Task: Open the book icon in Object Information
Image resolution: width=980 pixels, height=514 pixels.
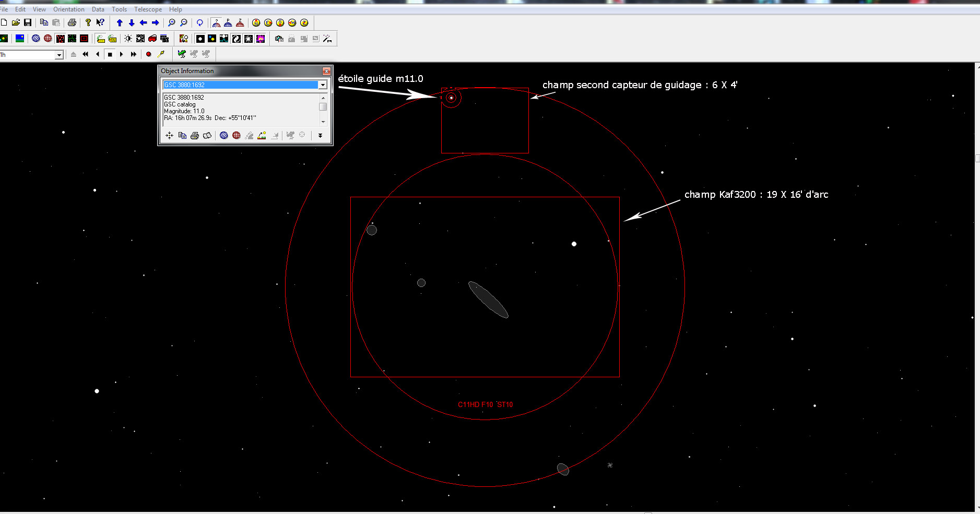Action: (x=207, y=135)
